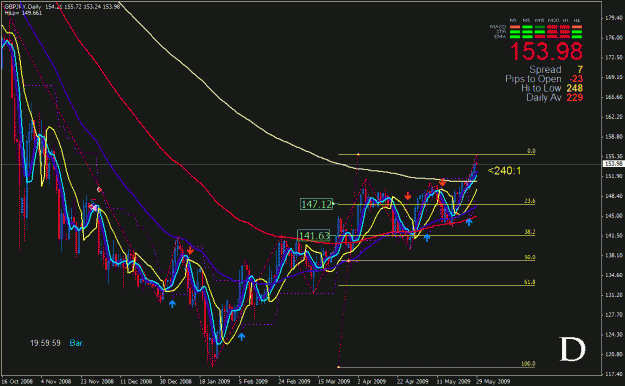Click the large red 153.98 price readout
625x386 pixels.
pyautogui.click(x=546, y=52)
